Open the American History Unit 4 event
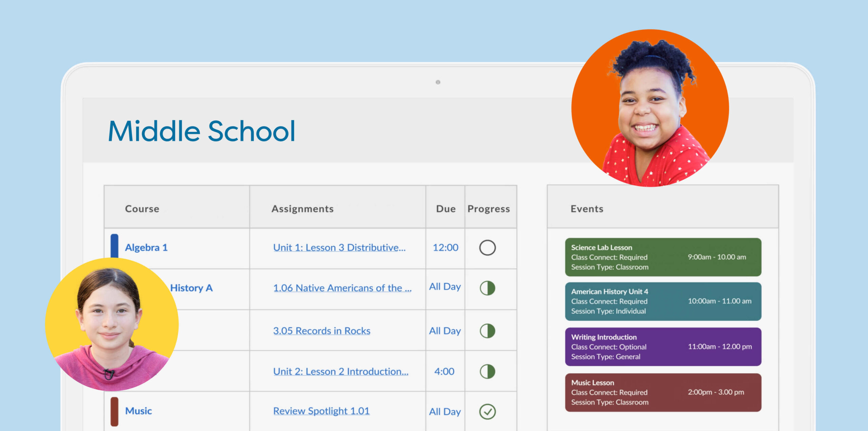The width and height of the screenshot is (868, 431). 663,301
